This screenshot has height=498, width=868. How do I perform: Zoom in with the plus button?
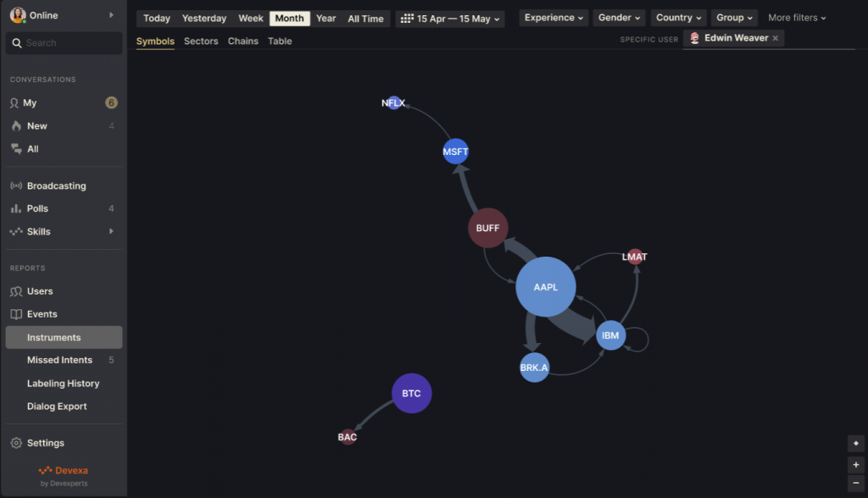click(856, 465)
